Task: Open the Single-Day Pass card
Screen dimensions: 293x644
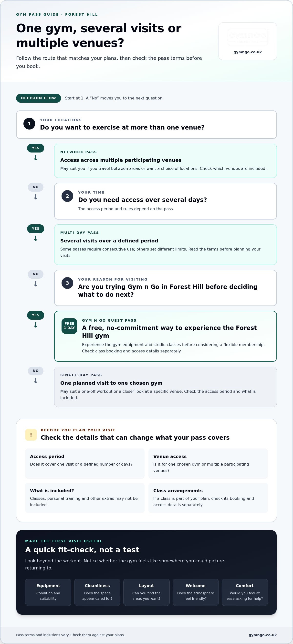Action: (165, 387)
